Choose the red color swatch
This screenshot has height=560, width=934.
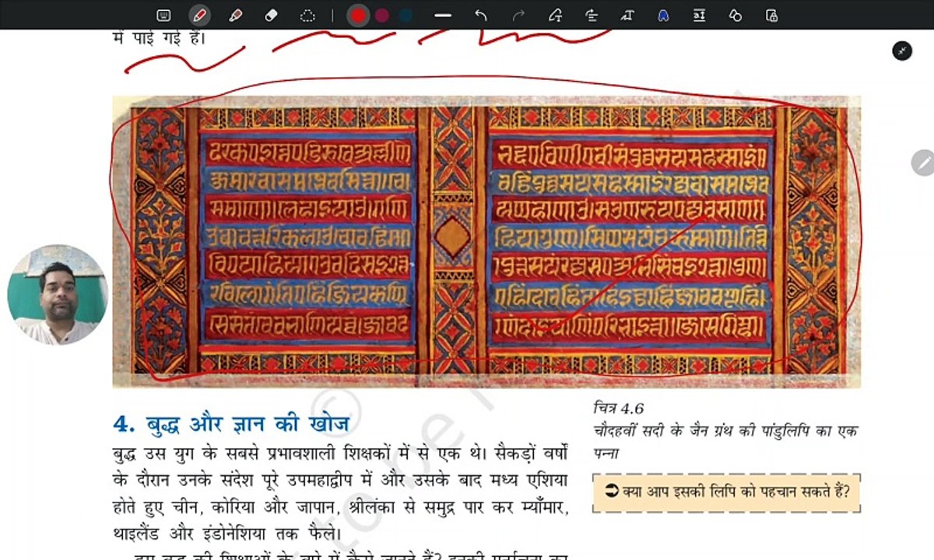point(357,15)
